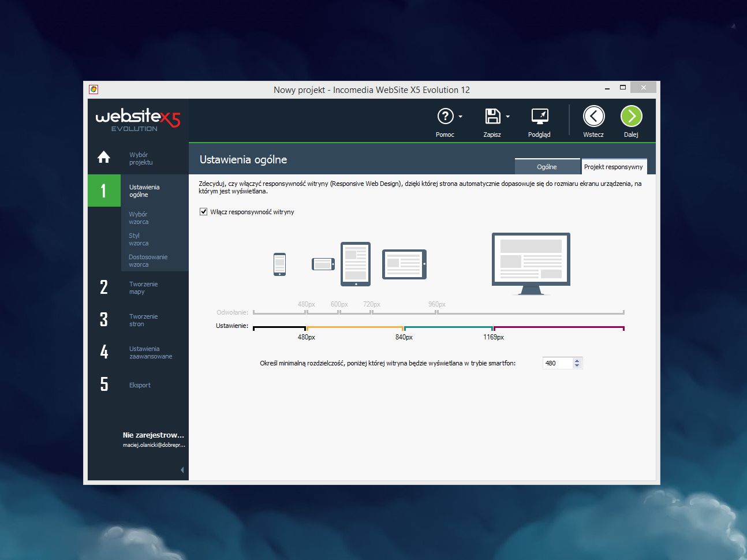Select the smartphone portrait device icon
The width and height of the screenshot is (747, 560).
[279, 264]
